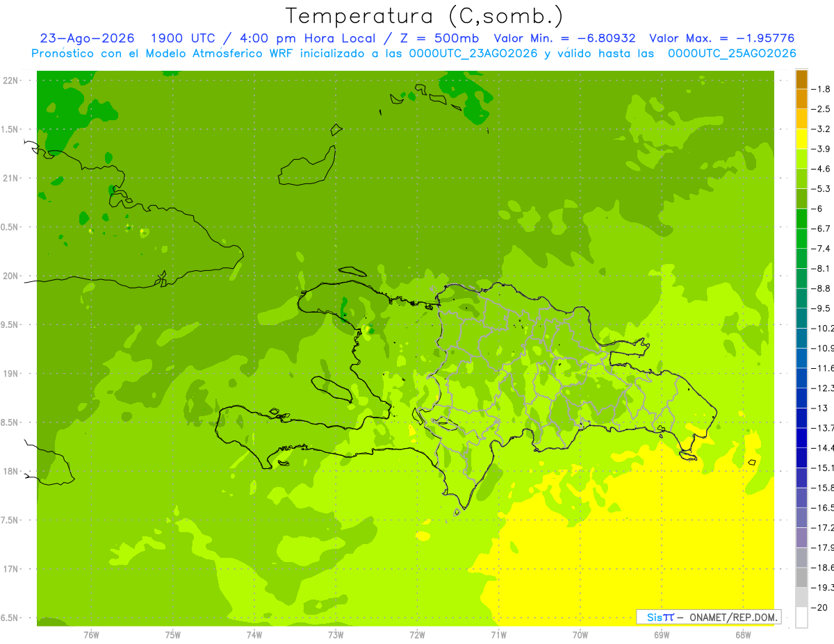Click the Valor Max. = -1.95776 readout
Viewport: 834px width, 644px height.
tap(721, 39)
